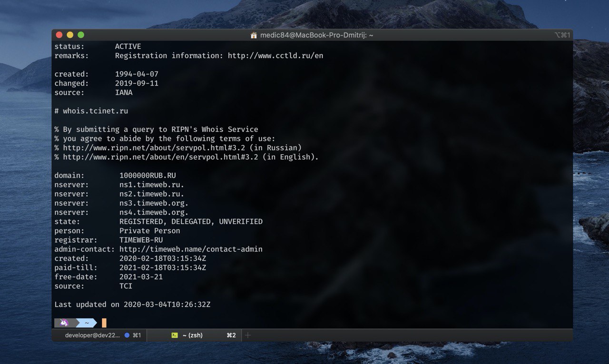
Task: Open the timeweb.name/contact-admin URL
Action: (191, 249)
